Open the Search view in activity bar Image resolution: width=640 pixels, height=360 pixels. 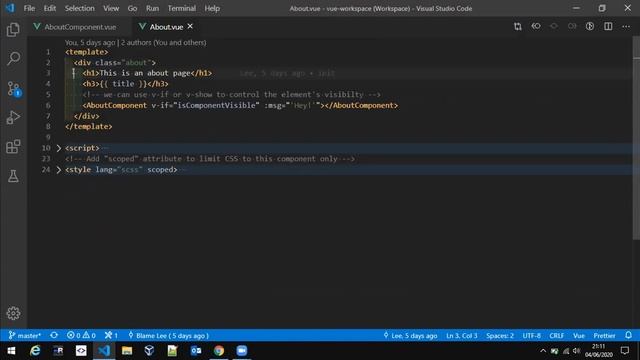tap(13, 59)
